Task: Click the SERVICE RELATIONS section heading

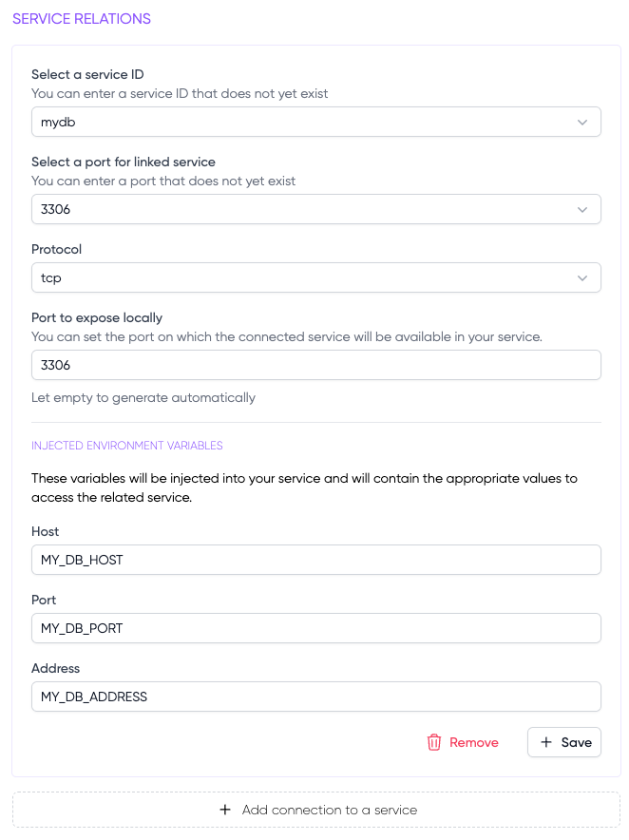Action: (82, 19)
